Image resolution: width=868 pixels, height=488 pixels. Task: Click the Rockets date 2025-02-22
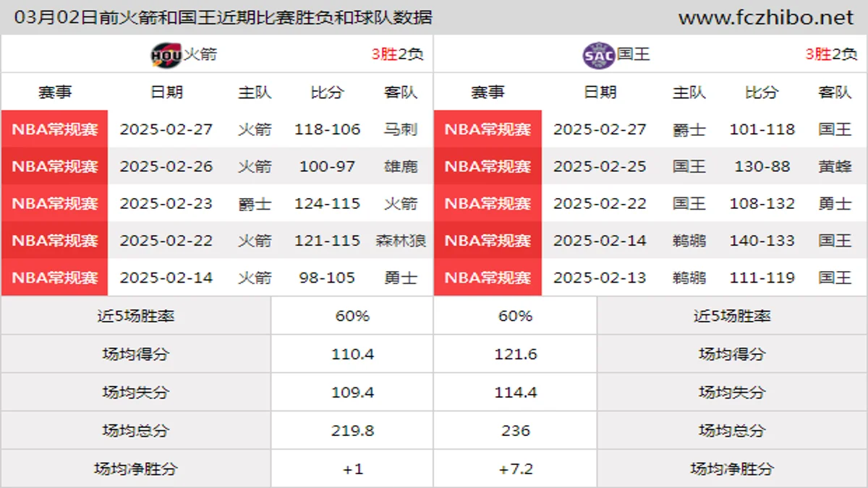click(166, 240)
